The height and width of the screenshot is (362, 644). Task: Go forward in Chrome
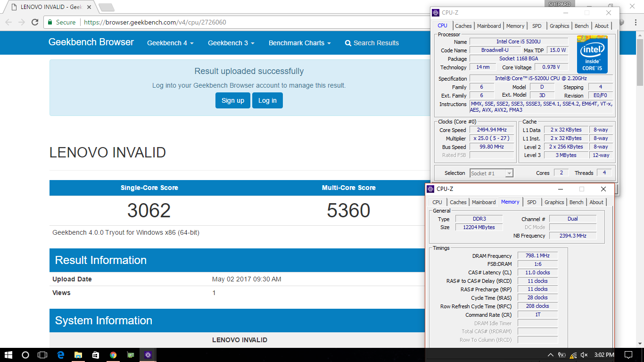coord(22,22)
